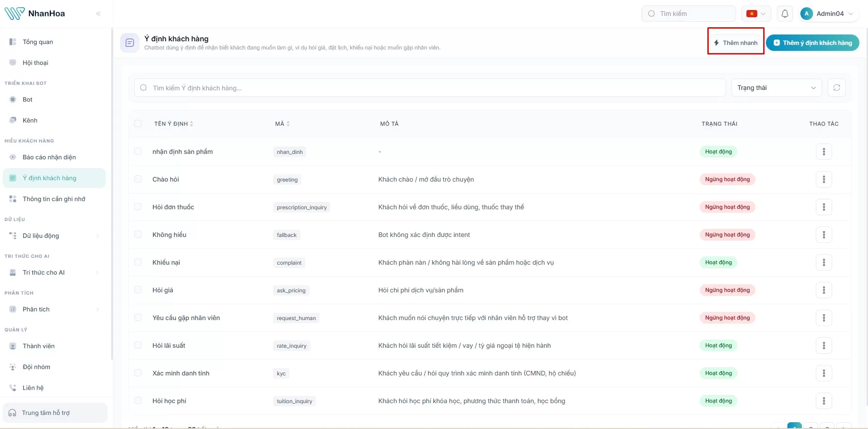This screenshot has width=868, height=429.
Task: Click the Trung tâm hỗ trợ headset icon
Action: pyautogui.click(x=12, y=413)
